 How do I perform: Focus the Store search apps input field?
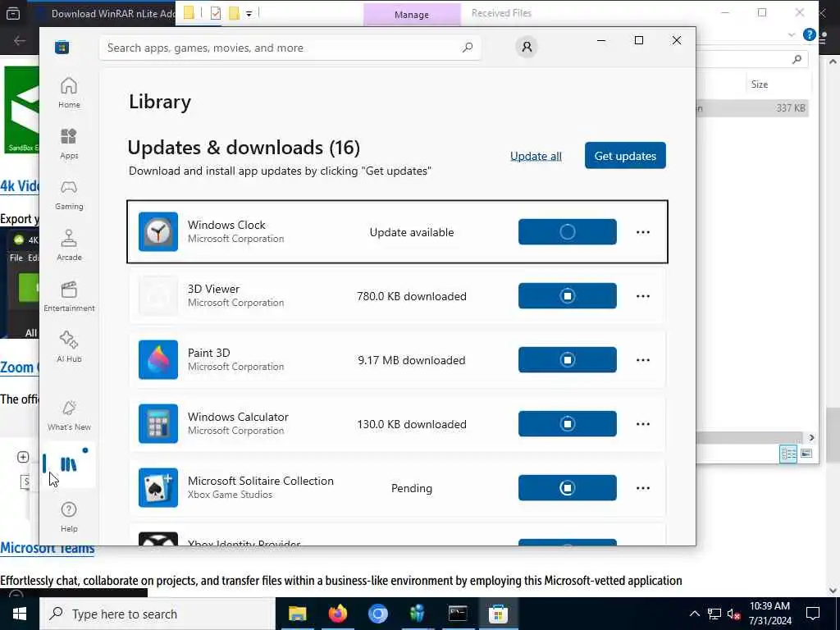tap(290, 48)
